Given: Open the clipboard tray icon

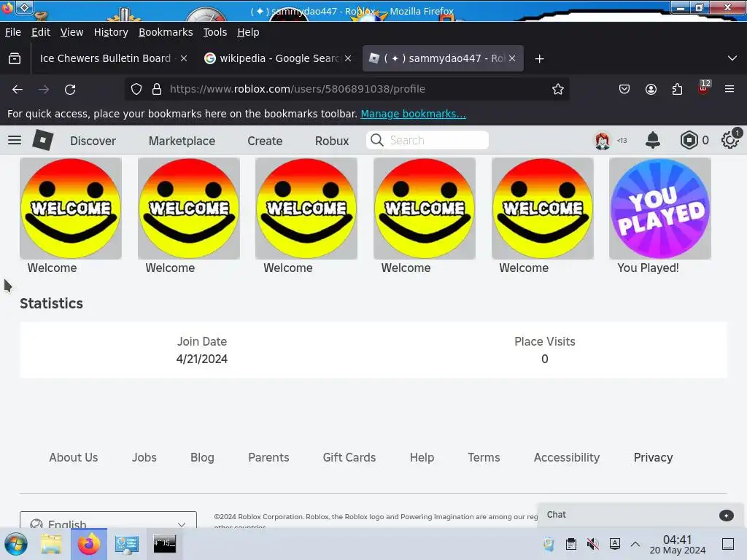Looking at the screenshot, I should [x=570, y=544].
